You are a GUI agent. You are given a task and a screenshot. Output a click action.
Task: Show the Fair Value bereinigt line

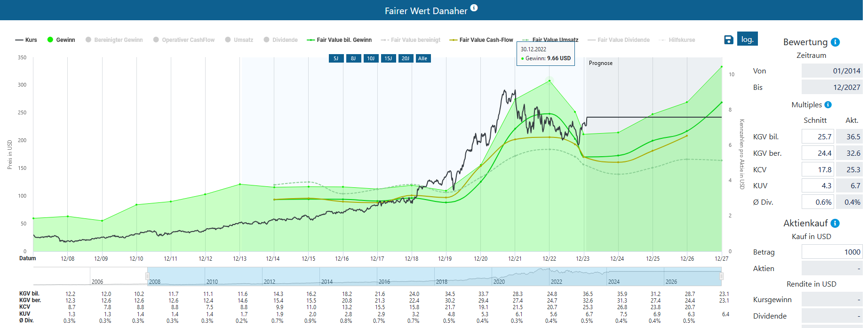(x=411, y=40)
